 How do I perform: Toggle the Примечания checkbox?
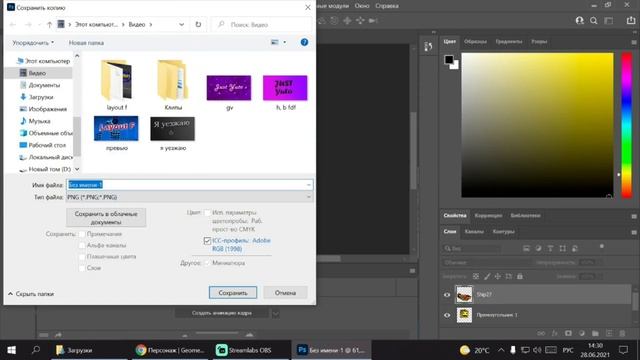click(82, 234)
